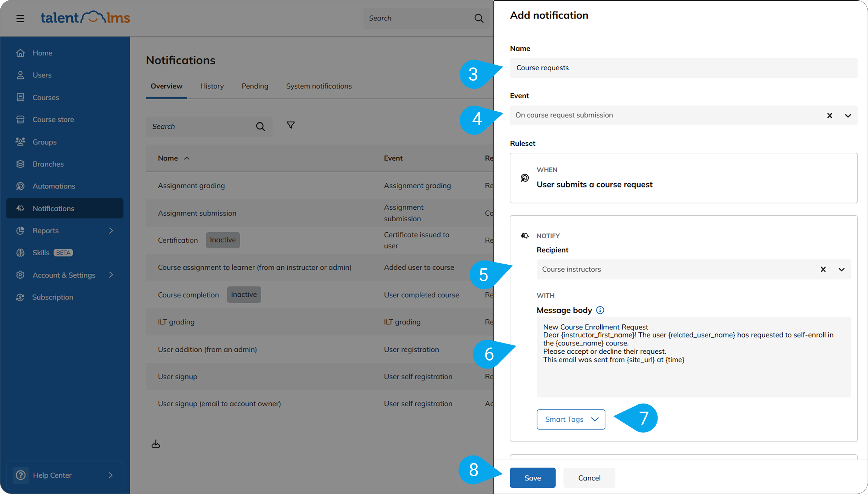The width and height of the screenshot is (868, 494).
Task: Expand the Recipient dropdown chevron
Action: 842,269
